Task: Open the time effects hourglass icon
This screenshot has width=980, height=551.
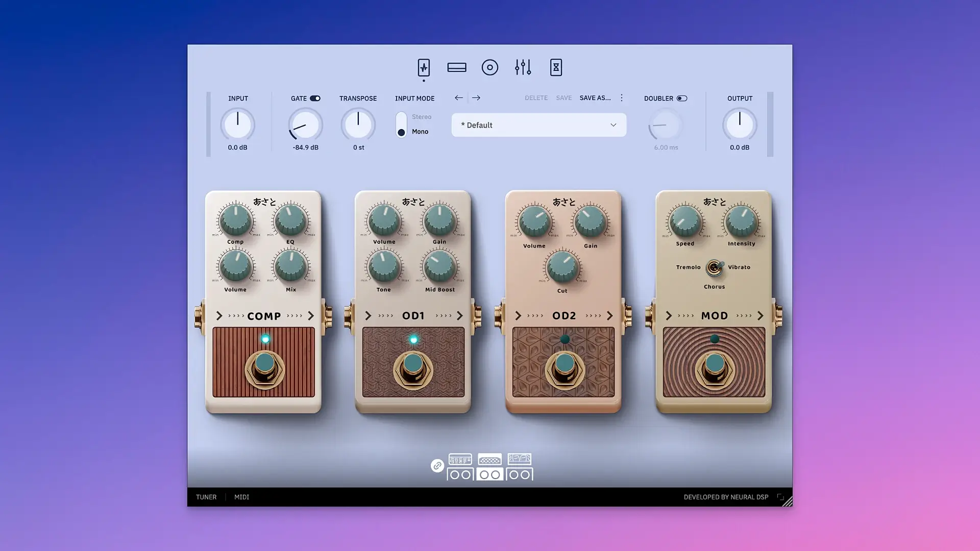Action: click(556, 67)
